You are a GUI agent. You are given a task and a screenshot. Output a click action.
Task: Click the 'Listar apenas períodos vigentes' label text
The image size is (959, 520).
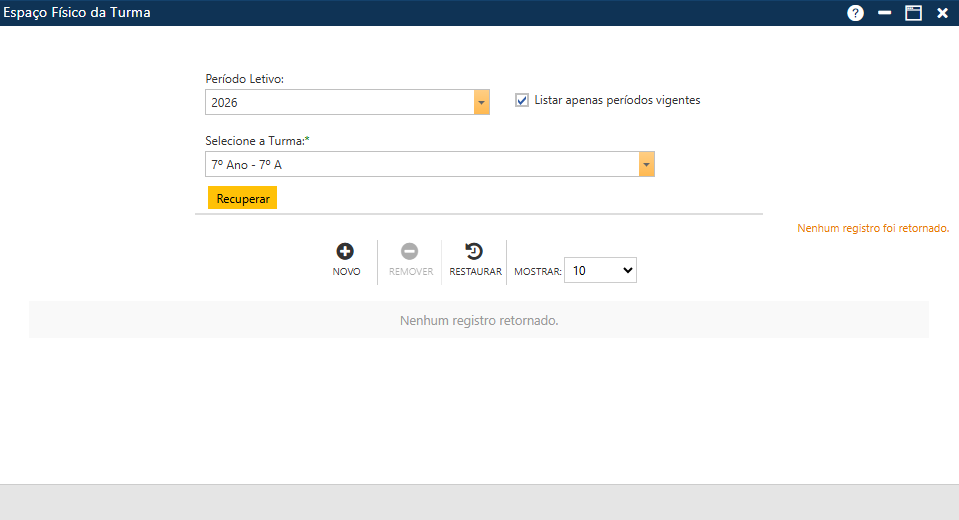(617, 100)
